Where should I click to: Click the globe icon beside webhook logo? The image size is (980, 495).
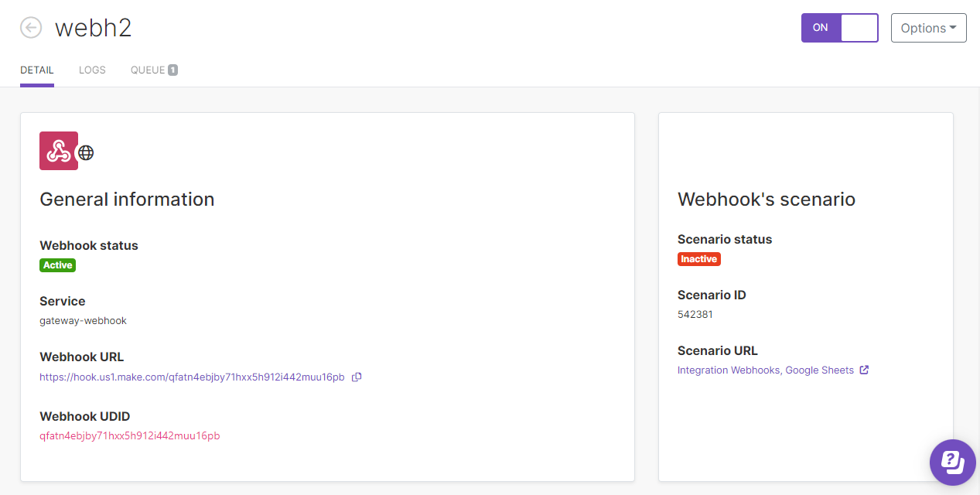point(87,153)
